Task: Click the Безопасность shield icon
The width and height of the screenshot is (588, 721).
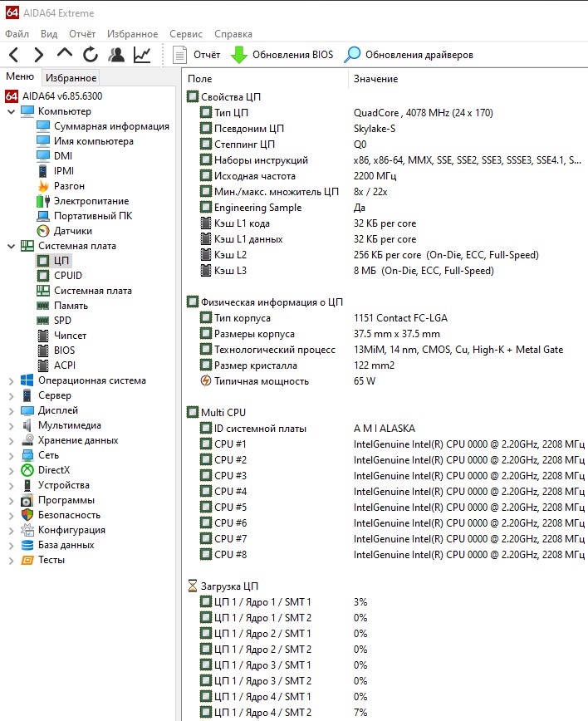Action: coord(27,516)
